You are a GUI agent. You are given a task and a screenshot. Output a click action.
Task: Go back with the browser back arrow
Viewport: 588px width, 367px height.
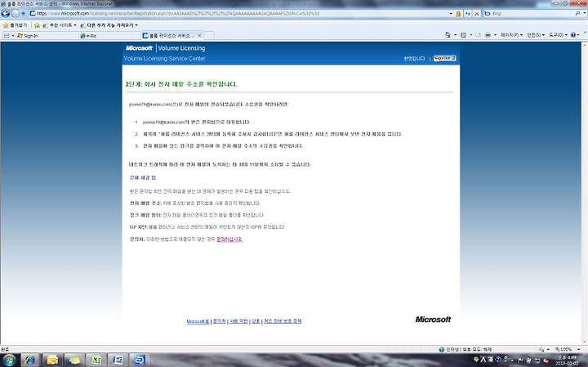(5, 14)
